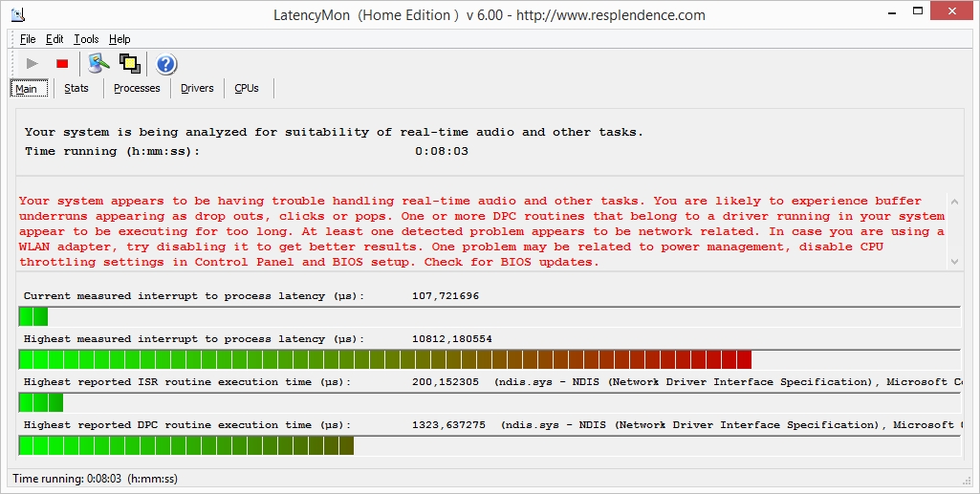Screen dimensions: 980x494
Task: Click the status bar Time running text
Action: pyautogui.click(x=95, y=479)
